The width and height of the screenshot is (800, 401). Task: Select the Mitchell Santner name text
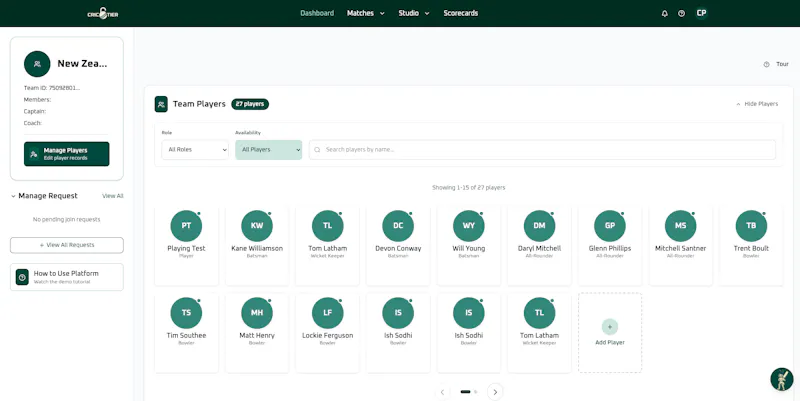(x=681, y=248)
